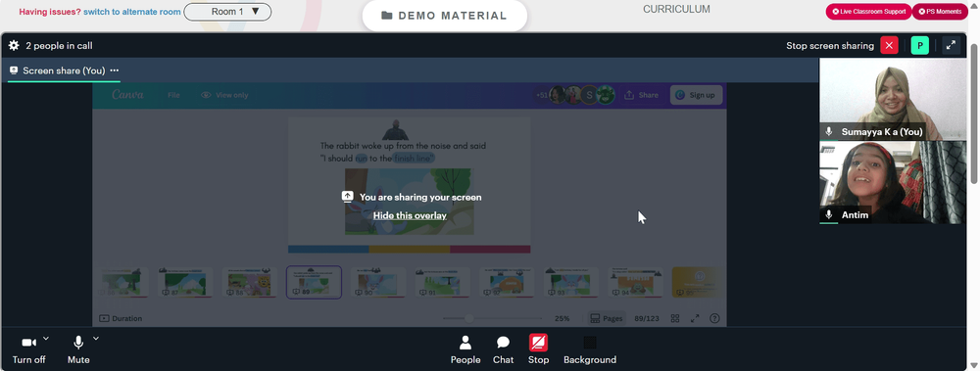The image size is (980, 371).
Task: Expand camera options chevron
Action: pos(46,339)
